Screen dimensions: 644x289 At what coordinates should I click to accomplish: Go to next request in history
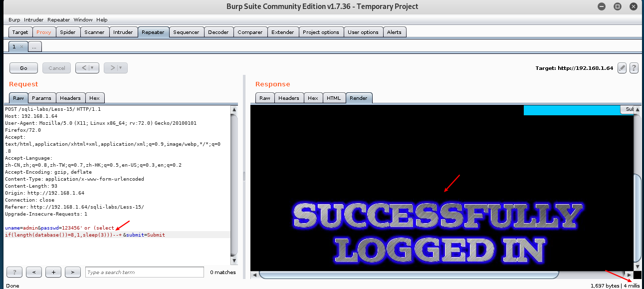click(x=112, y=68)
